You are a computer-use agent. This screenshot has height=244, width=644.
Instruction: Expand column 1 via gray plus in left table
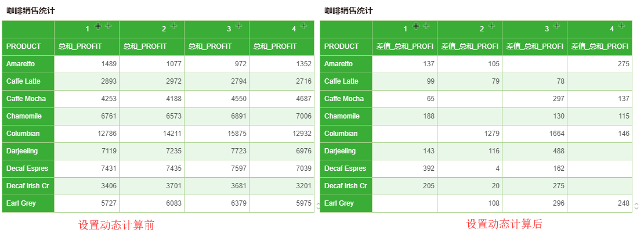[x=108, y=26]
